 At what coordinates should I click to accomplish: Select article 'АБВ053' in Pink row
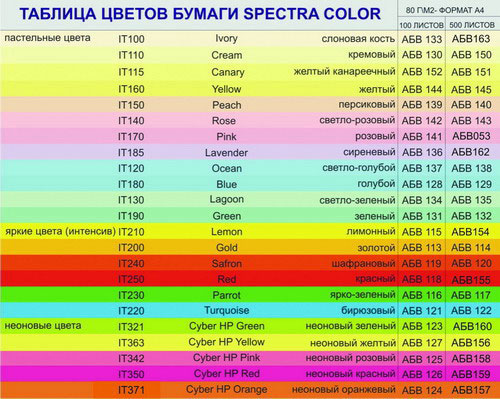(471, 136)
